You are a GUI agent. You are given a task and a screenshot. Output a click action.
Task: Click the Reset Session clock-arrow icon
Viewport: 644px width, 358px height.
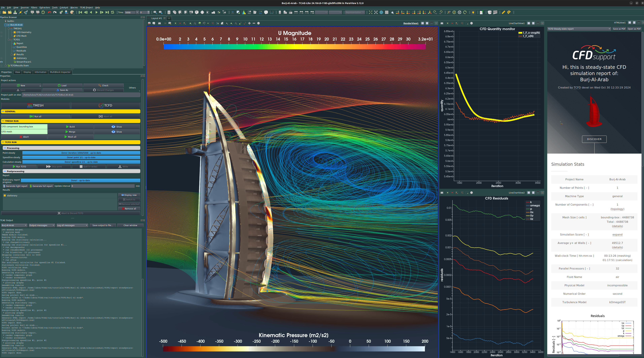43,12
